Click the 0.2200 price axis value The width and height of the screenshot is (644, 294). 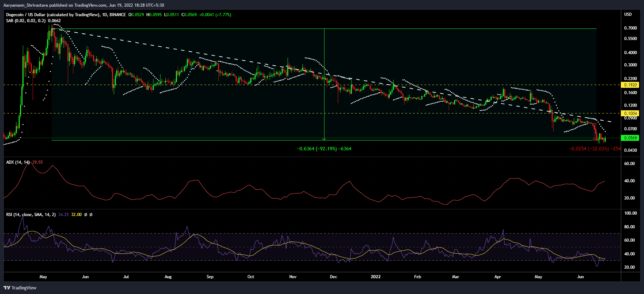[x=631, y=79]
